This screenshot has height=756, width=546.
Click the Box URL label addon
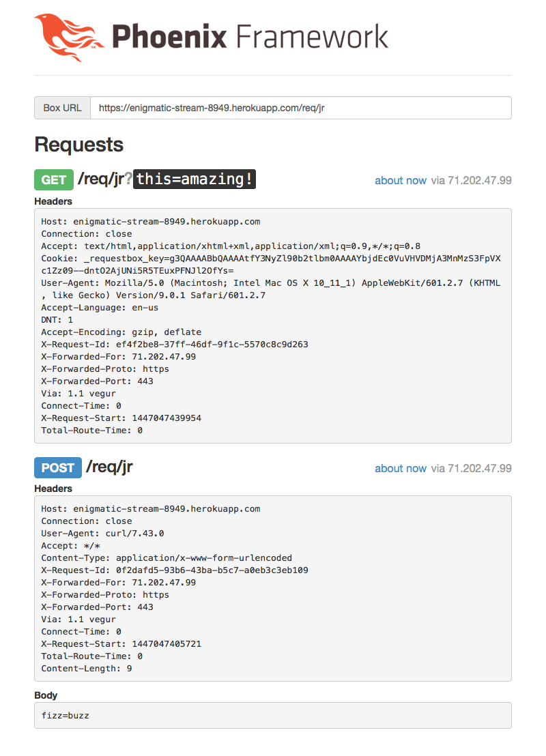pyautogui.click(x=62, y=108)
